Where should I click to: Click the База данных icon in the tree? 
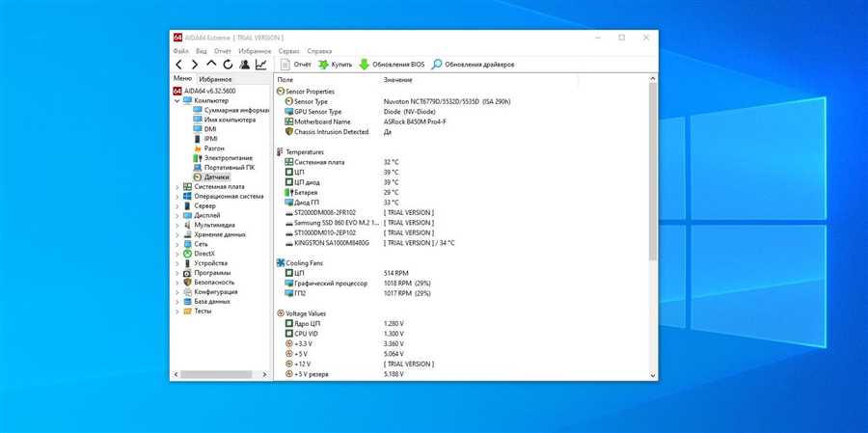[x=187, y=302]
